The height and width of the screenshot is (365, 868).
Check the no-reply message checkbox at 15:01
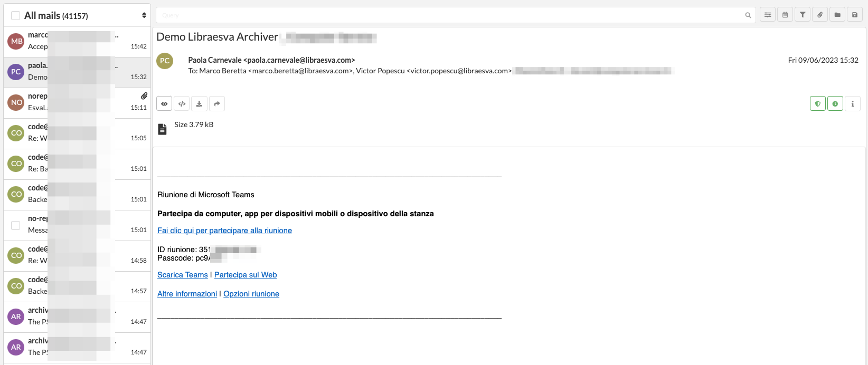[16, 225]
